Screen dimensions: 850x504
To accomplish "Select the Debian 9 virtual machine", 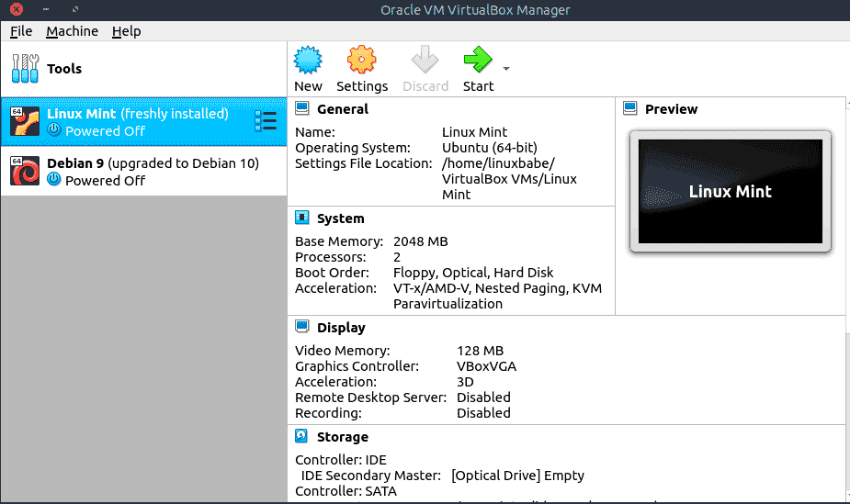I will click(x=153, y=172).
